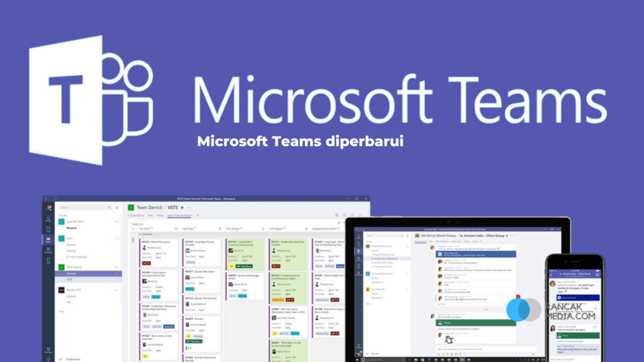Select the Agile Features Board tab
The width and height of the screenshot is (644, 362).
pyautogui.click(x=179, y=216)
